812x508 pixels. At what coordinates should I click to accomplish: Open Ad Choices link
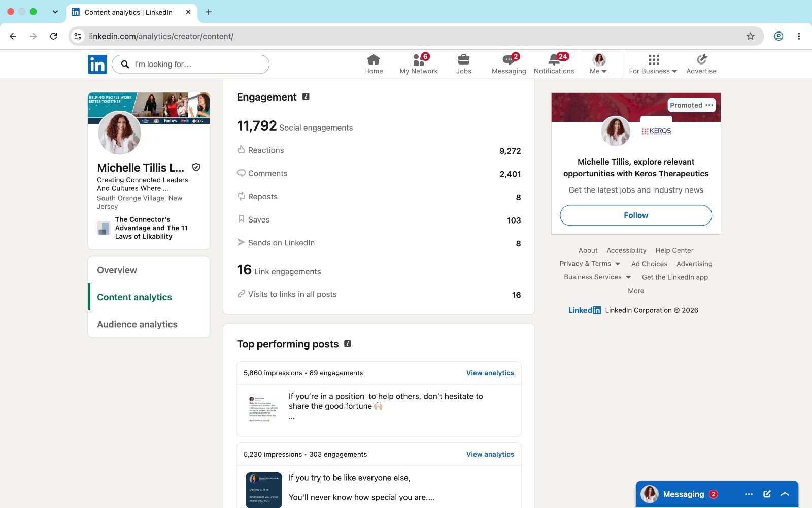(649, 264)
